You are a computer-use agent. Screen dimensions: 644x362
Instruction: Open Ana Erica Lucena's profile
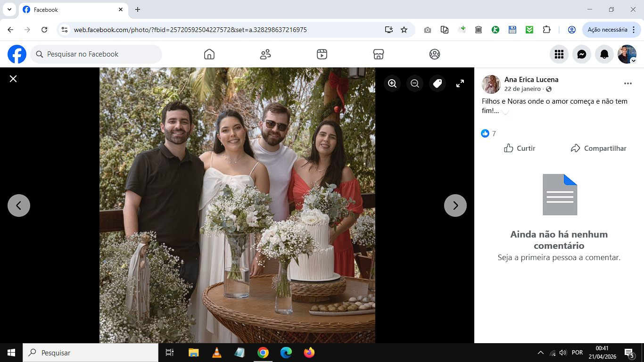click(531, 80)
